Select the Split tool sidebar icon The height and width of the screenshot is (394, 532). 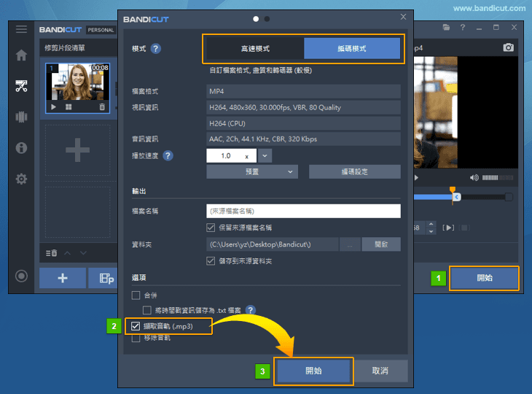tap(21, 117)
